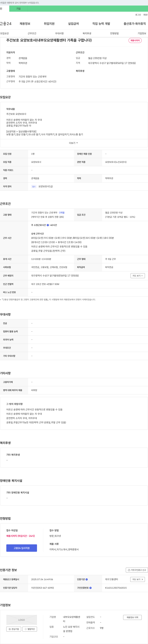Image resolution: width=148 pixels, height=644 pixels.
Task: Add company to favorites with 관심기업
Action: (x=14, y=629)
